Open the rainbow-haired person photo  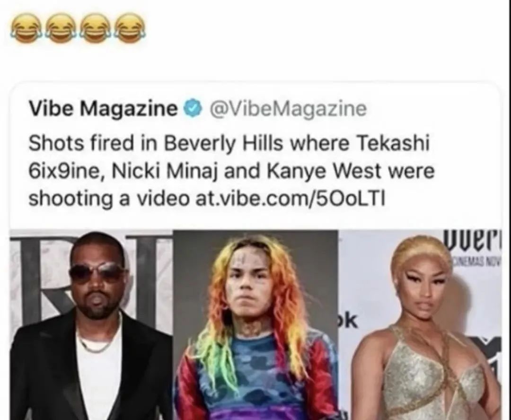pyautogui.click(x=255, y=325)
